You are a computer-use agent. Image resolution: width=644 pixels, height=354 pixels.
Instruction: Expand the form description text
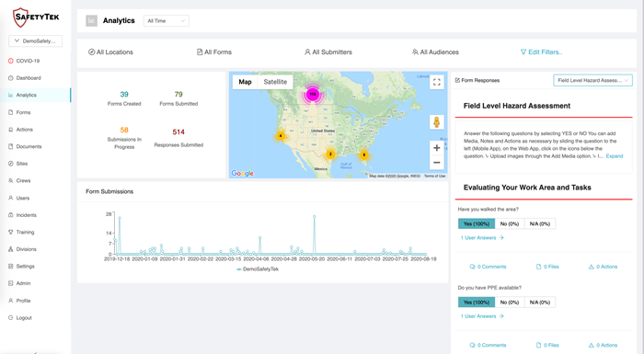pos(615,156)
